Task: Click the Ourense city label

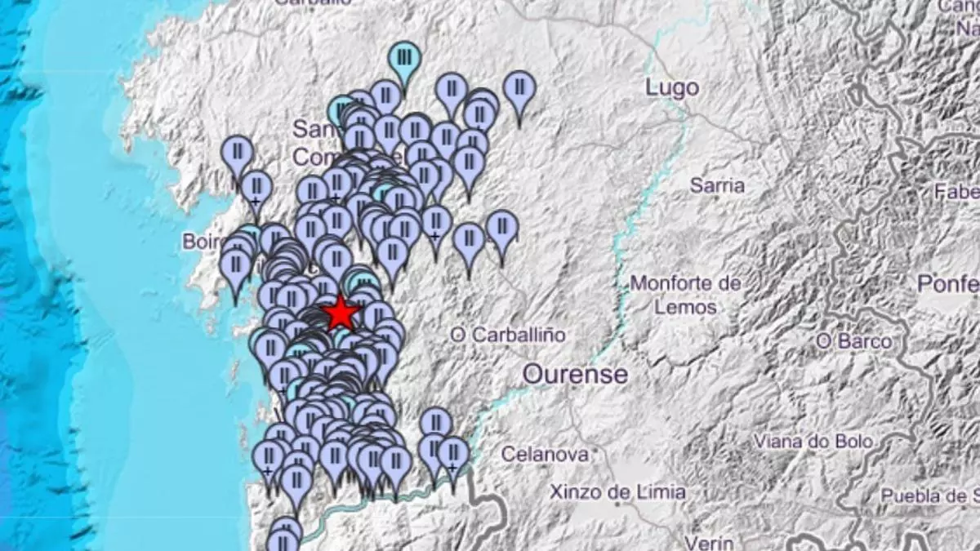Action: (575, 375)
